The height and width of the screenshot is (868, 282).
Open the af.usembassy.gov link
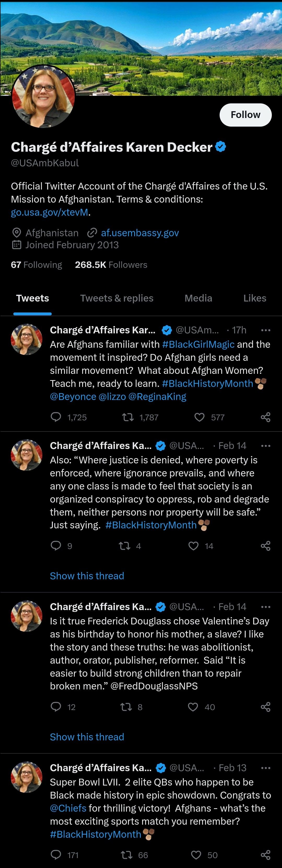140,233
